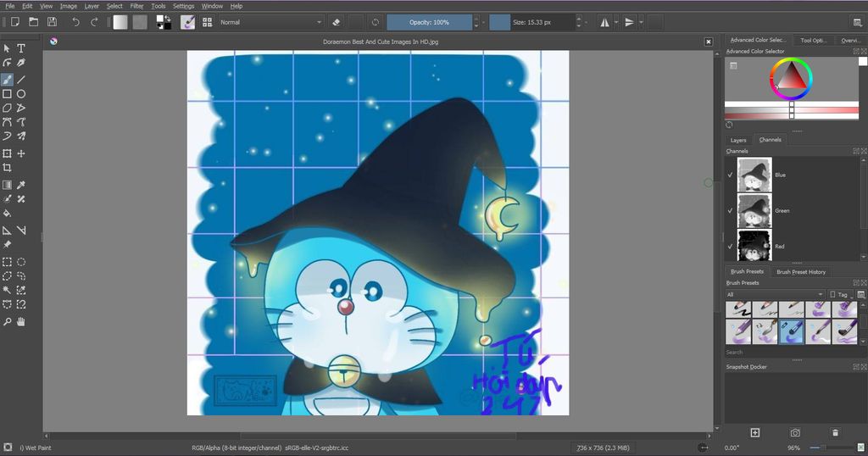This screenshot has width=868, height=456.
Task: Select the Text tool in toolbox
Action: tap(21, 48)
